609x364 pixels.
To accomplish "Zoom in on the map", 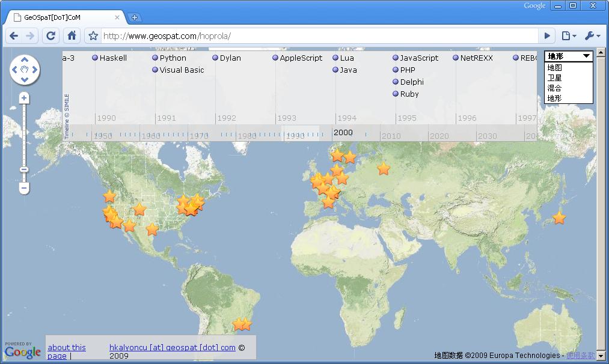I will pyautogui.click(x=24, y=98).
